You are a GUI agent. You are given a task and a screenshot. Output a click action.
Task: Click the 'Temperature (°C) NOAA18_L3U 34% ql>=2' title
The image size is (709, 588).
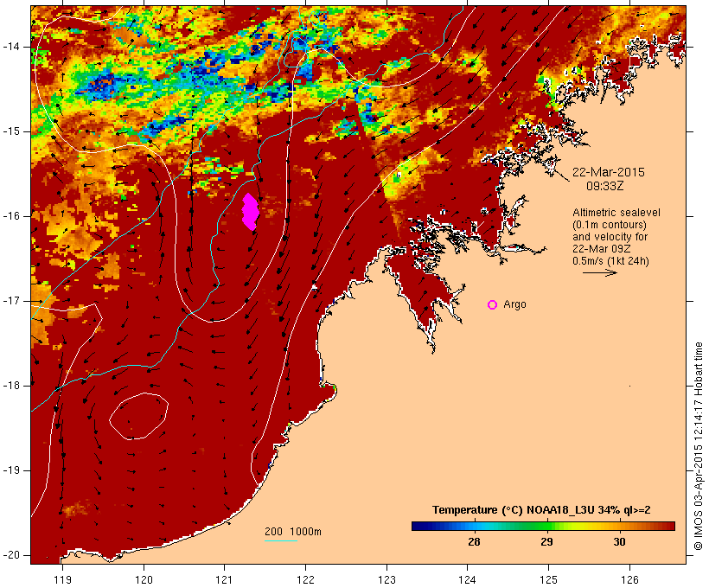pos(541,510)
